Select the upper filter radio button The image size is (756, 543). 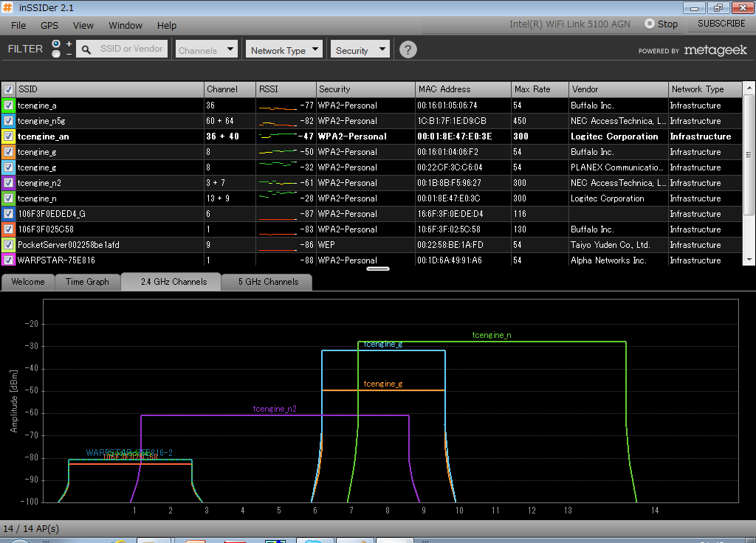(56, 44)
